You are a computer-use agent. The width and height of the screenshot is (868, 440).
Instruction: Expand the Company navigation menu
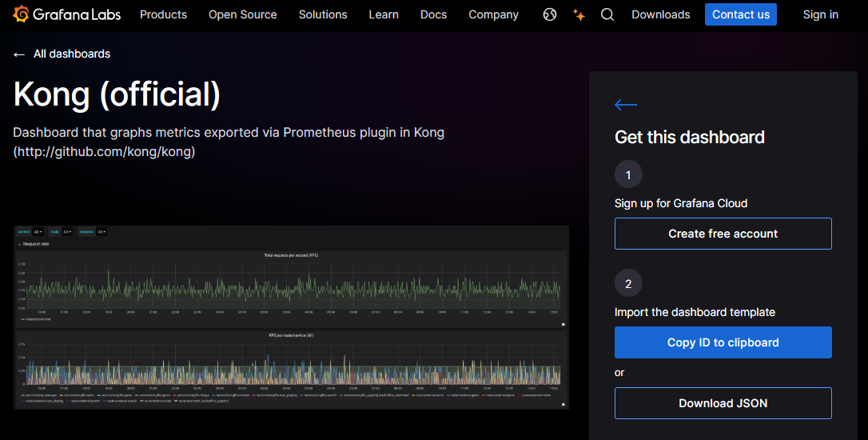point(493,15)
